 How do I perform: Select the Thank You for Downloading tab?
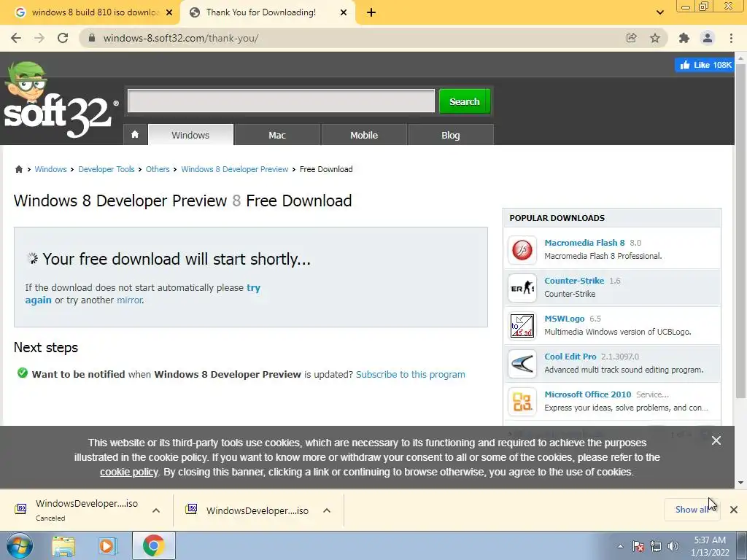click(261, 12)
